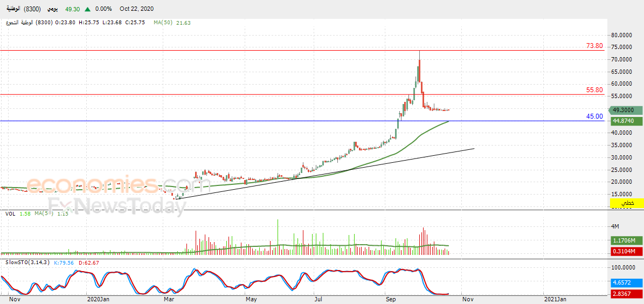
Task: Click the 35.0000 price axis label
Action: [x=622, y=145]
